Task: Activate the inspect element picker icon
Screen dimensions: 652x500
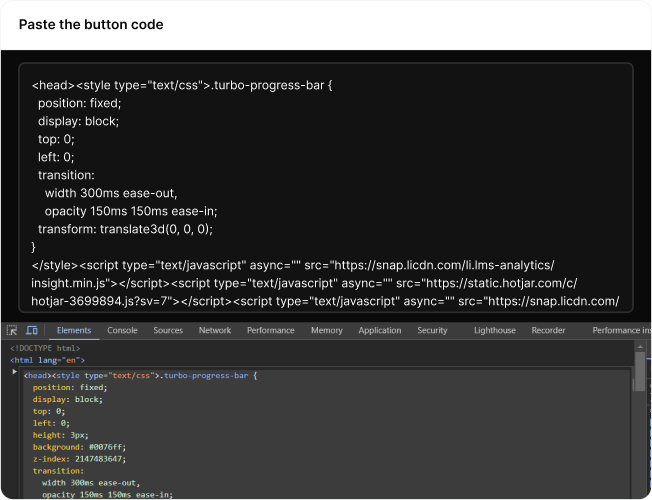Action: click(12, 331)
